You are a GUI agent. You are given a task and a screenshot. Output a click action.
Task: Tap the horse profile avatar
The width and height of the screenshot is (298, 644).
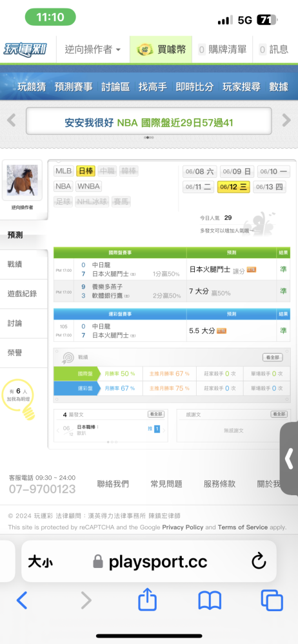coord(22,180)
